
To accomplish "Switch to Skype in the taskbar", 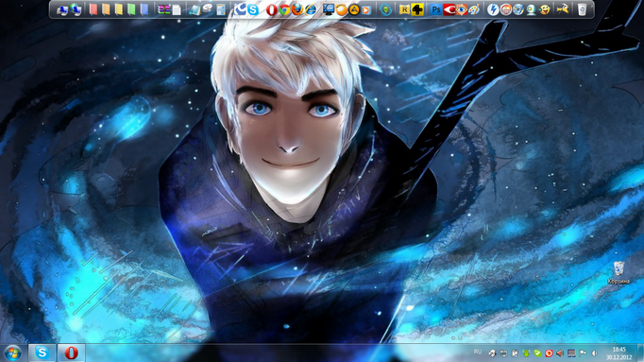I will click(x=42, y=353).
